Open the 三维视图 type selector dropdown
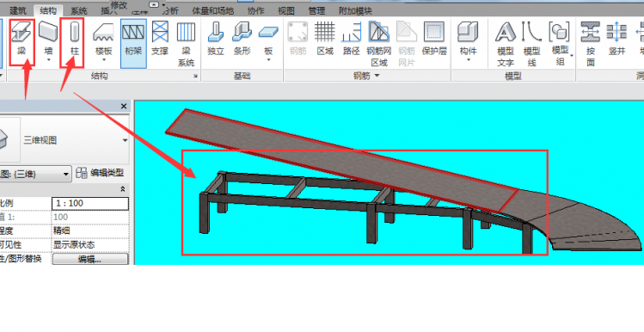Image resolution: width=644 pixels, height=332 pixels. point(125,140)
